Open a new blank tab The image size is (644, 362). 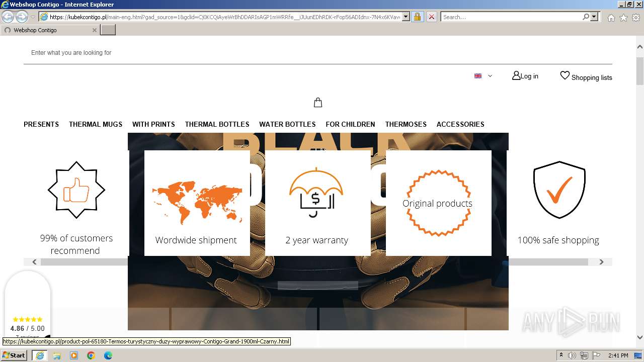click(x=108, y=30)
